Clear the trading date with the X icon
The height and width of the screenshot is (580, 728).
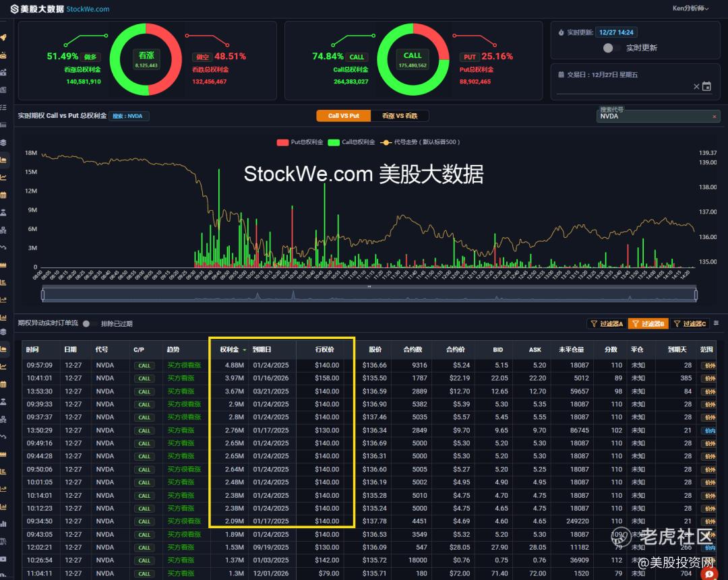click(x=696, y=86)
